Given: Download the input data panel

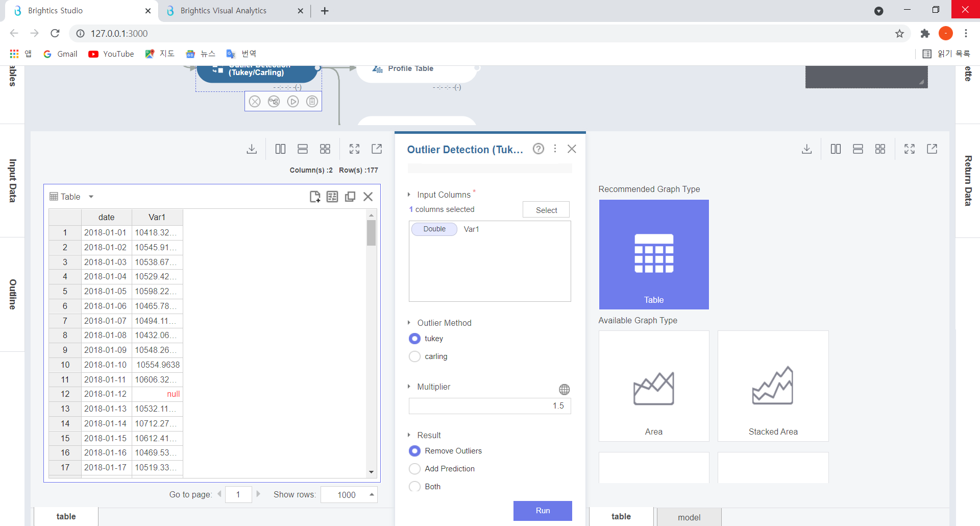Looking at the screenshot, I should pyautogui.click(x=252, y=149).
